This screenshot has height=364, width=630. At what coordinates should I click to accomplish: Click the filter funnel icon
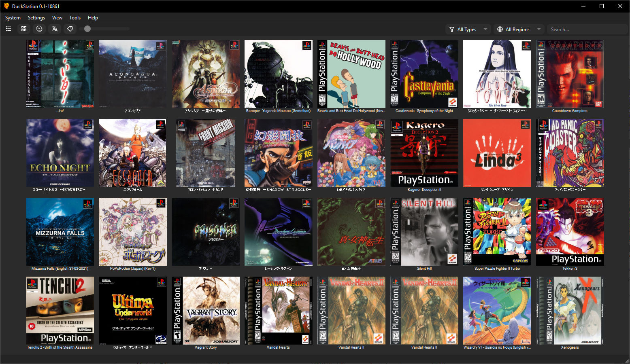point(452,30)
